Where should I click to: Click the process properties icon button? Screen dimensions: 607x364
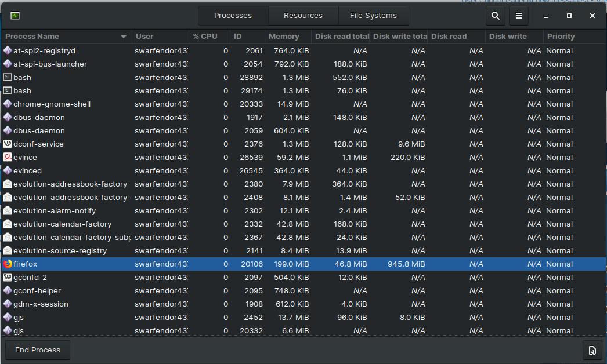pyautogui.click(x=592, y=350)
